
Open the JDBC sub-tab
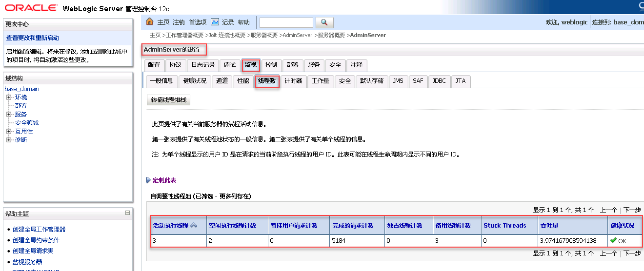pyautogui.click(x=439, y=81)
